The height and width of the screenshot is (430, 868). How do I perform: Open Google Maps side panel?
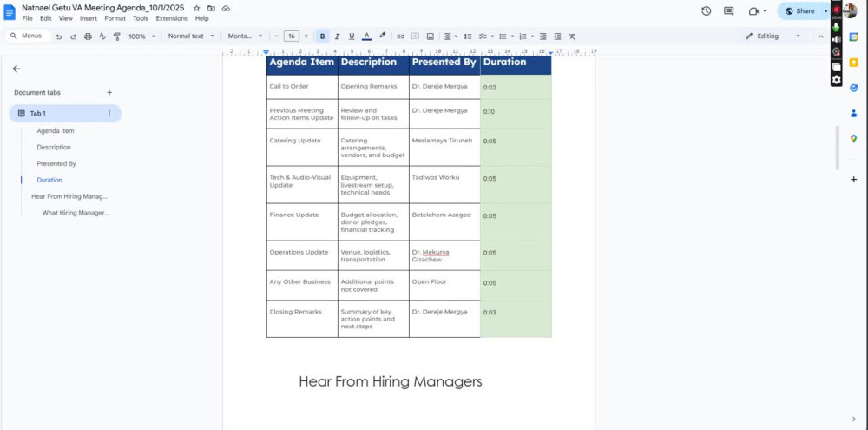pos(853,138)
